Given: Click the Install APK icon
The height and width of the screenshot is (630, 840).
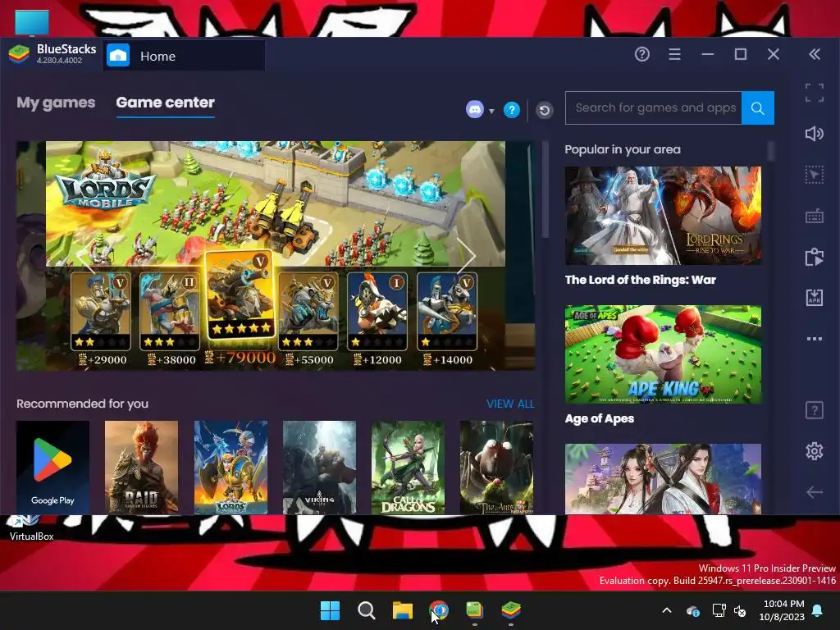Looking at the screenshot, I should [x=815, y=297].
